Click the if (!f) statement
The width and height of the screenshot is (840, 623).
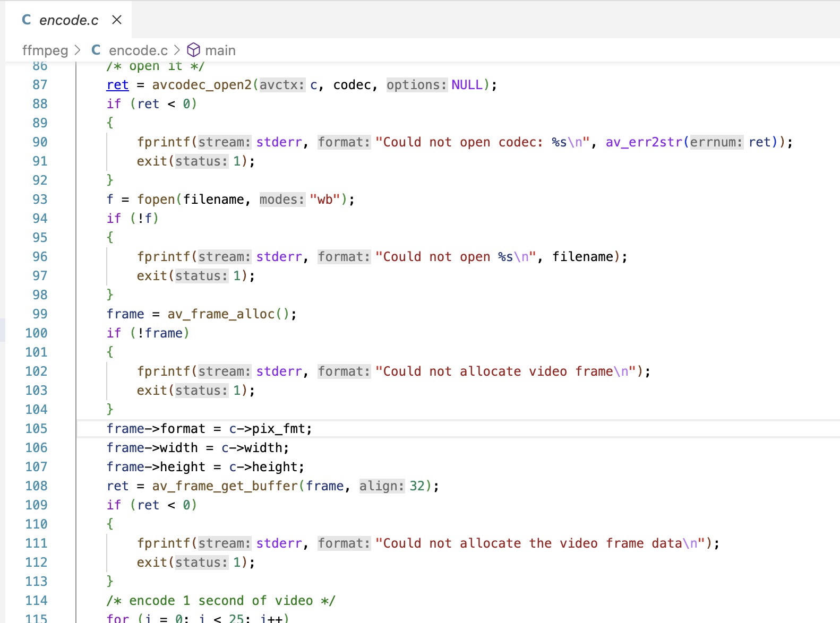point(133,219)
